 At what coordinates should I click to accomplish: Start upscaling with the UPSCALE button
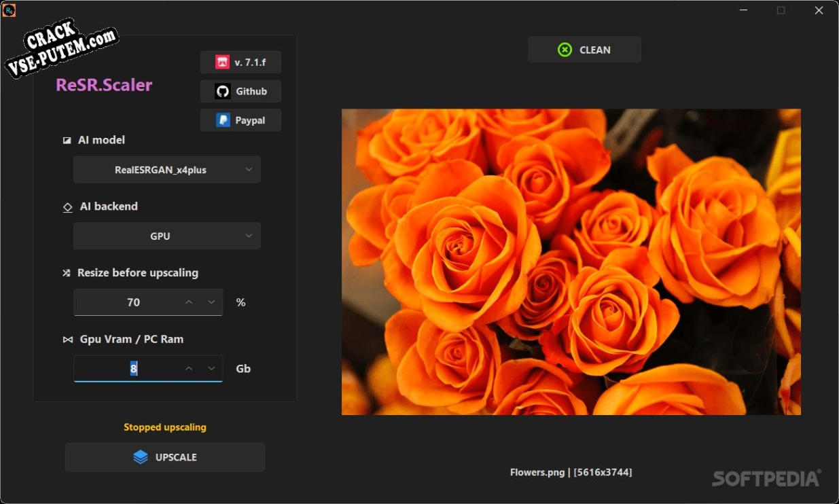pyautogui.click(x=165, y=457)
